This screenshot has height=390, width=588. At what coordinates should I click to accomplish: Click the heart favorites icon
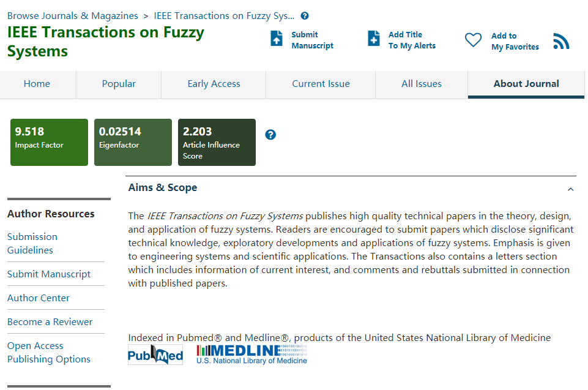[473, 40]
